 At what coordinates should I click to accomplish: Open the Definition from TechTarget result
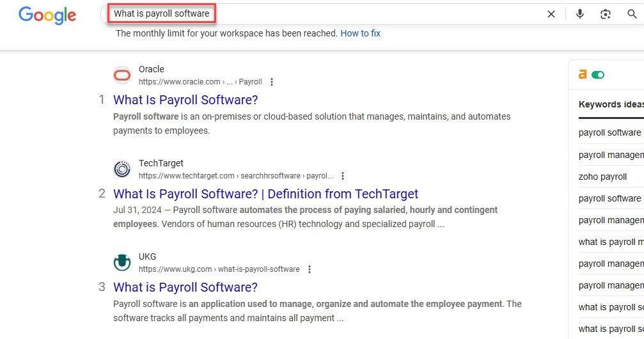pos(266,194)
